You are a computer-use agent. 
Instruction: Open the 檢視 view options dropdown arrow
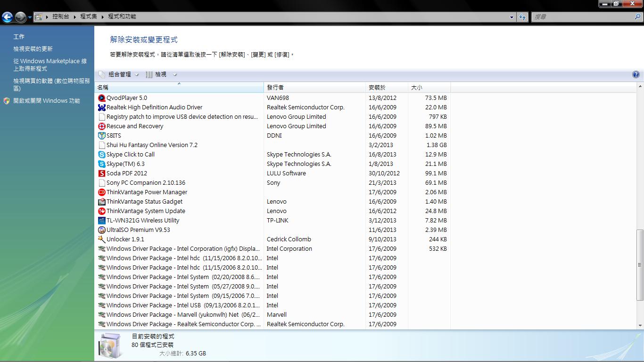[x=174, y=74]
